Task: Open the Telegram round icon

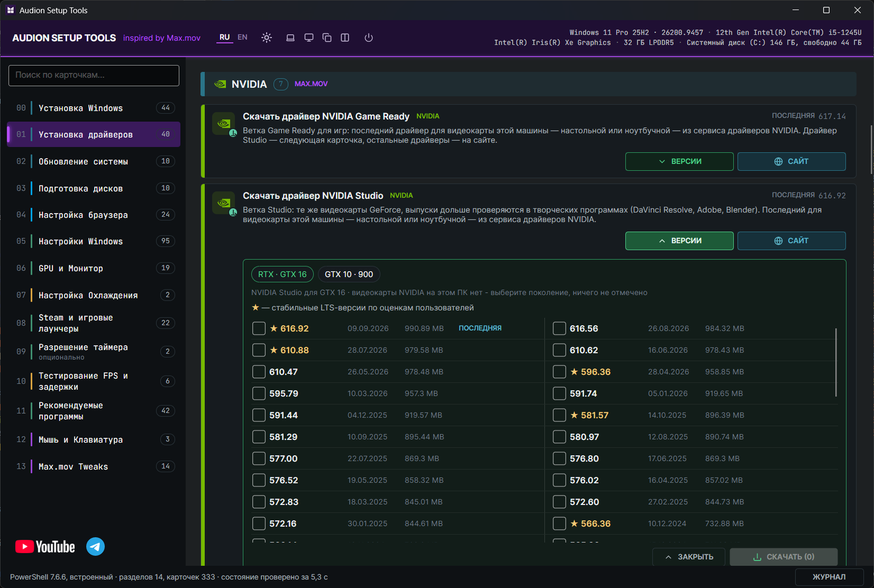Action: 96,547
